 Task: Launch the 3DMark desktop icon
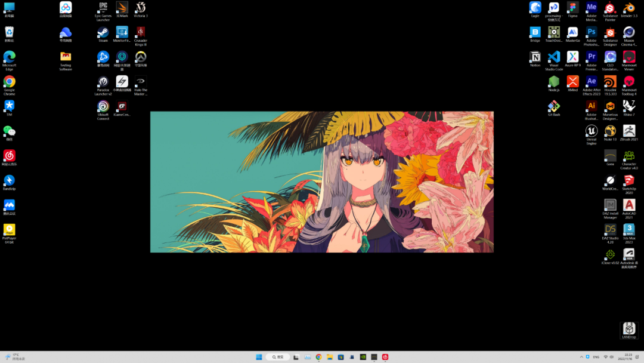pos(122,10)
